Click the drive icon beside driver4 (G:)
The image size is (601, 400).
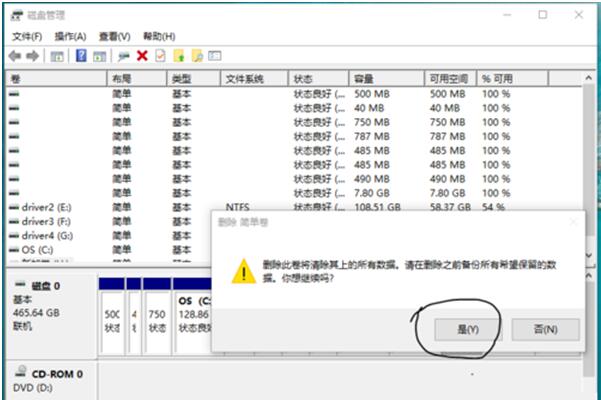14,236
